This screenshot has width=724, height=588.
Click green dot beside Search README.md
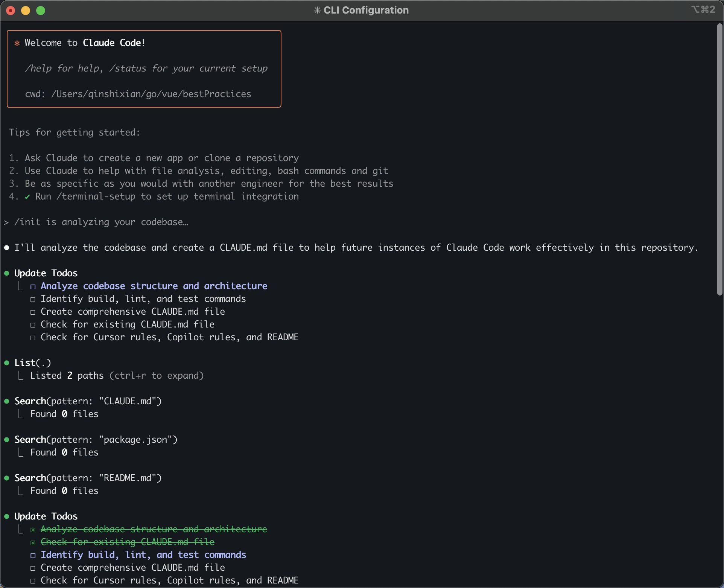[7, 478]
